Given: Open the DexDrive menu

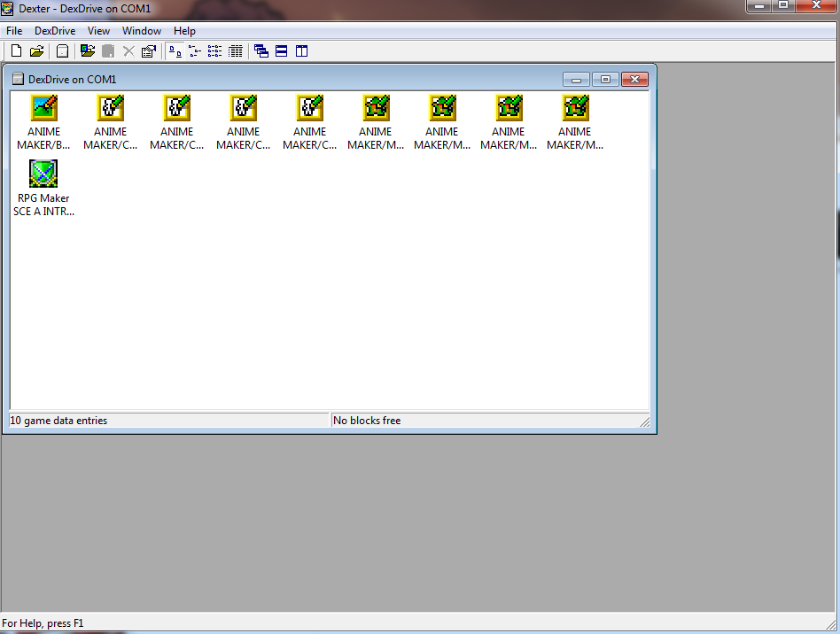Looking at the screenshot, I should (x=55, y=31).
